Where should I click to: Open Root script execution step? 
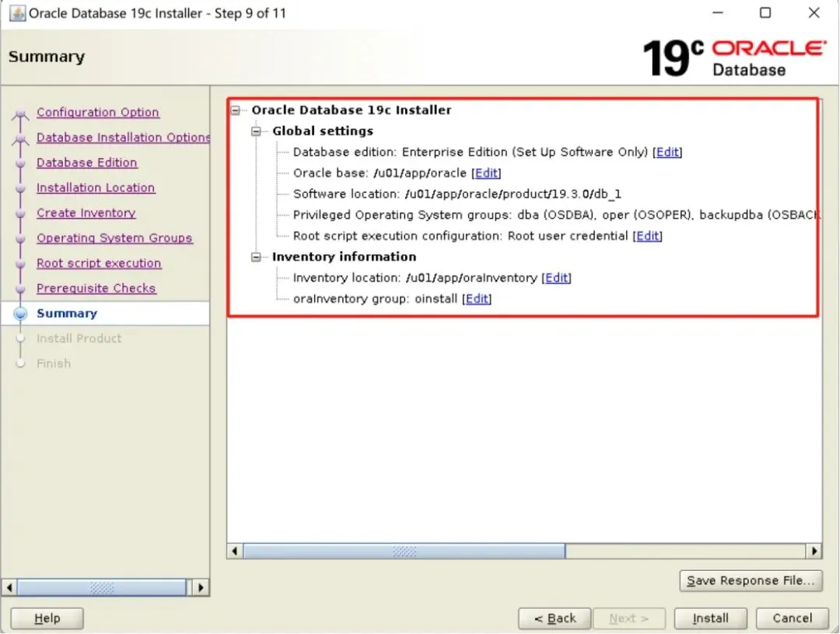[99, 263]
